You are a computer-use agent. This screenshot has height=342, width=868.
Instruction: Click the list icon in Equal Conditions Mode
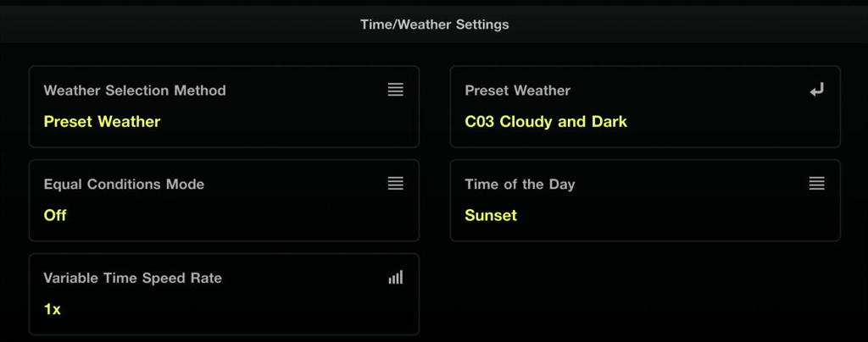[x=395, y=184]
